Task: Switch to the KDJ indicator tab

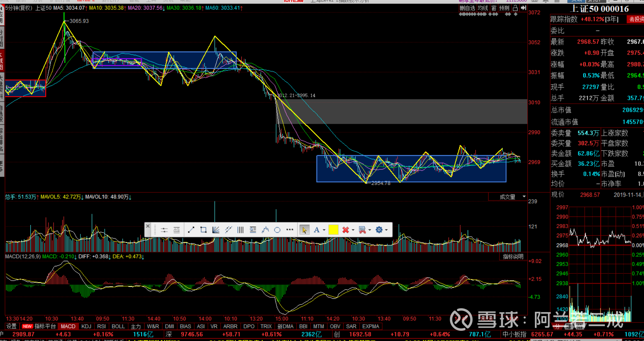Action: [x=86, y=326]
